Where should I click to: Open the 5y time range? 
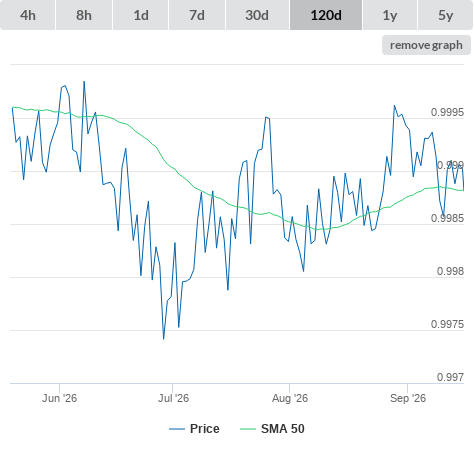point(445,15)
